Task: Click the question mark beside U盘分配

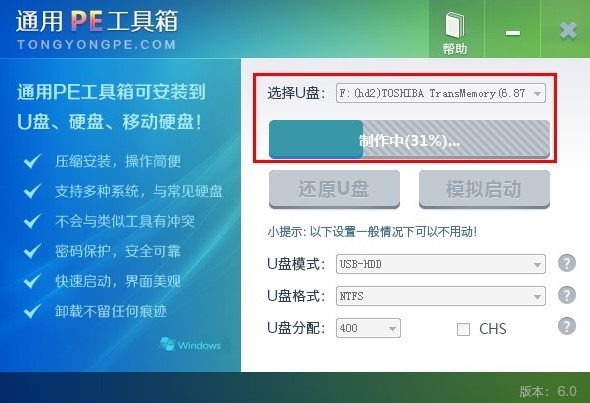Action: point(567,326)
